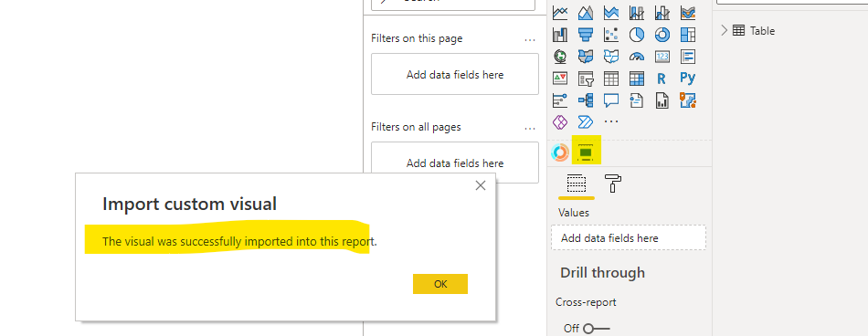The height and width of the screenshot is (336, 868).
Task: Select the ArcGIS Maps visual
Action: click(x=688, y=100)
